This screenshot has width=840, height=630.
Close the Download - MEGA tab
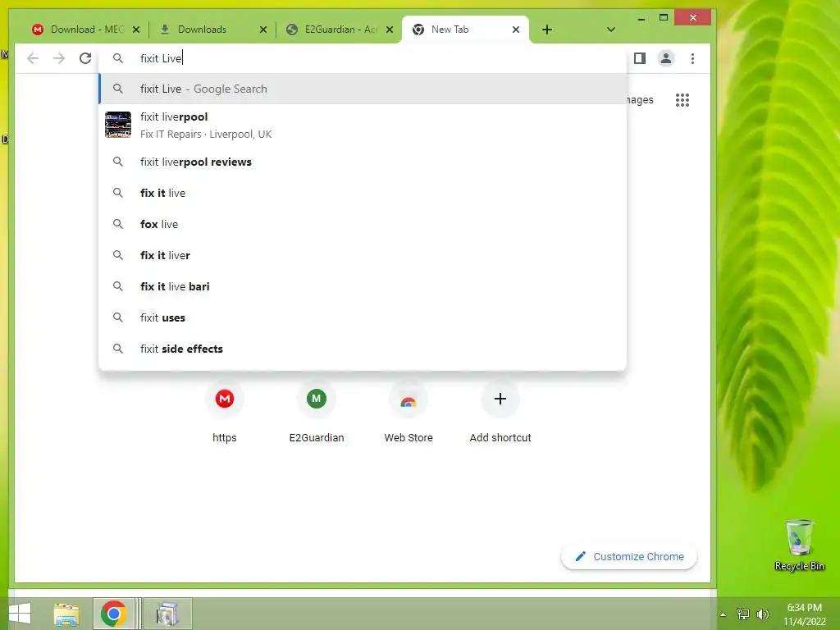[x=136, y=30]
